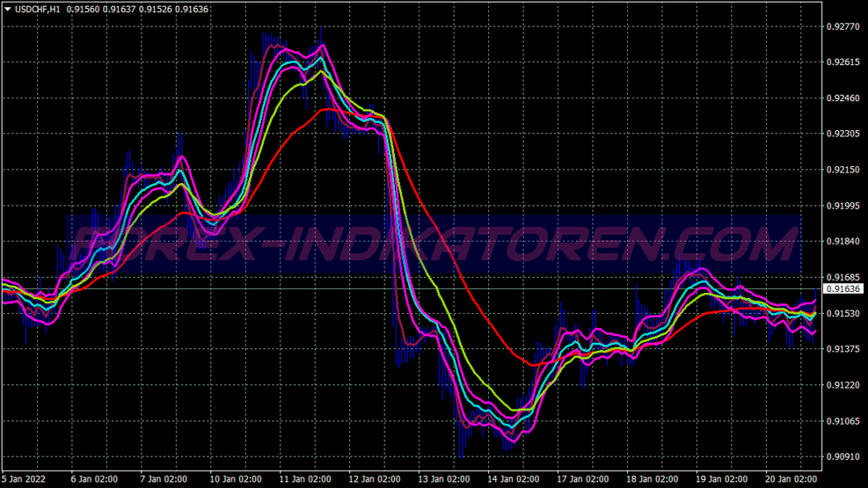Click the 7 Jan 02:00 time label
The image size is (868, 488).
pyautogui.click(x=164, y=479)
